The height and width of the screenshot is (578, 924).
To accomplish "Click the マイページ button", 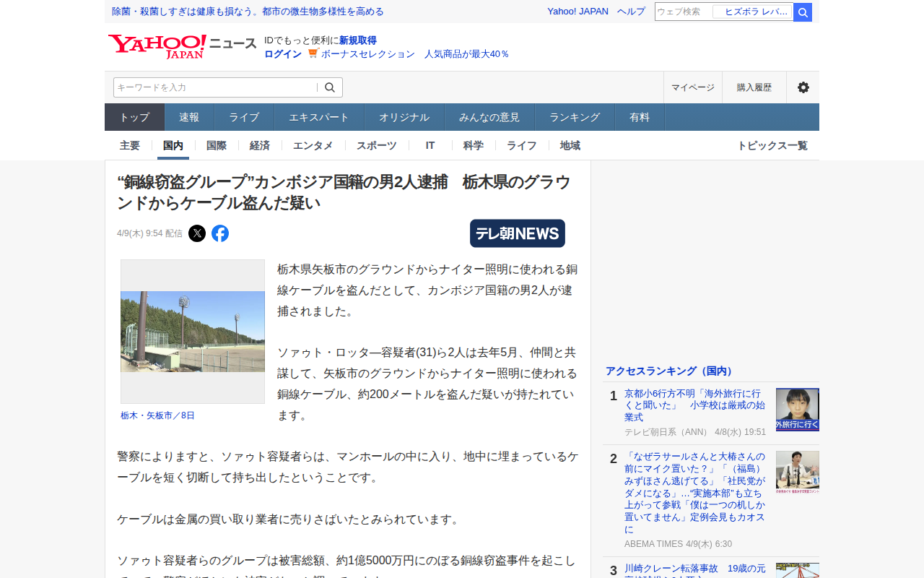I will point(693,87).
